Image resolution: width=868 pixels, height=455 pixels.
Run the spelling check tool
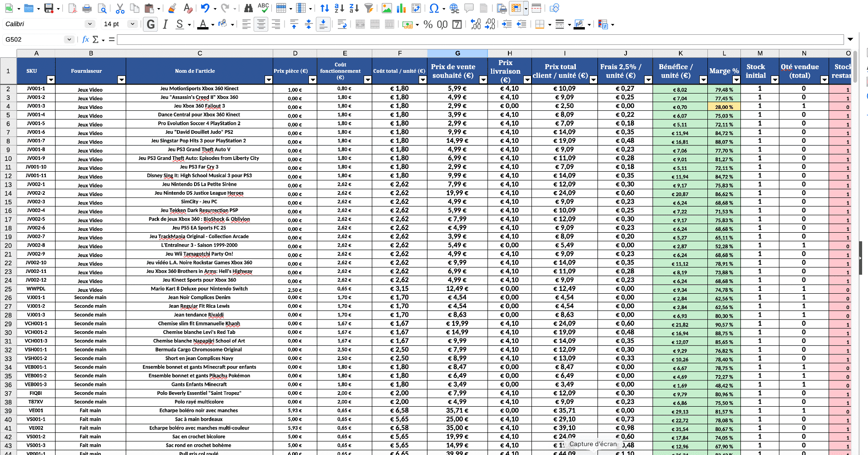(263, 8)
